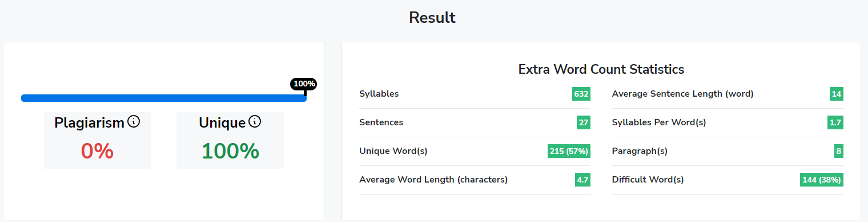Screen dimensions: 868x222
Task: Click the blue plagiarism progress bar
Action: pos(164,98)
